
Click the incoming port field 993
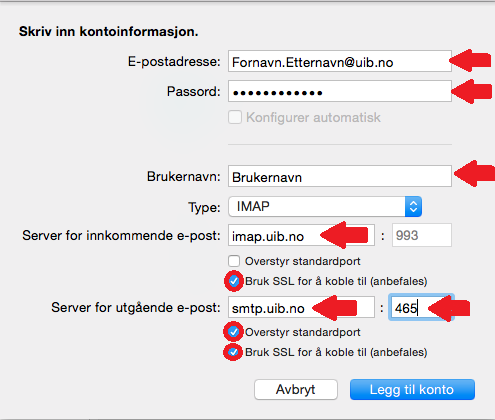(422, 235)
